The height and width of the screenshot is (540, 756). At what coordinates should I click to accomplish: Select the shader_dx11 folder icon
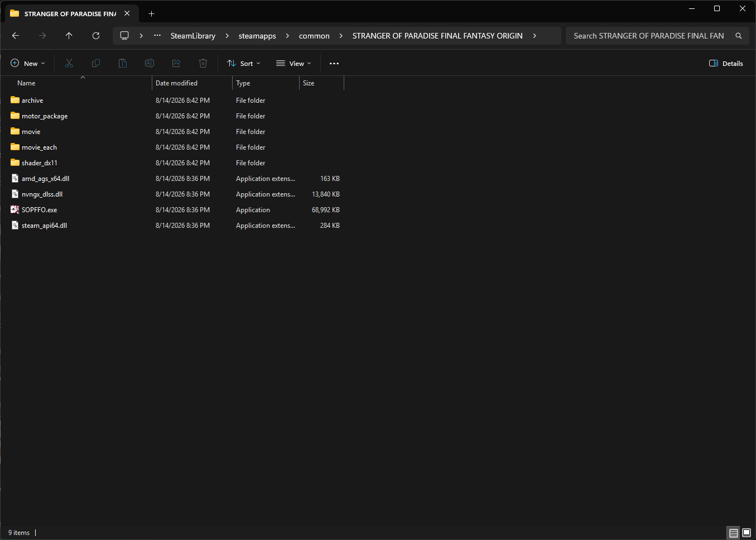15,163
